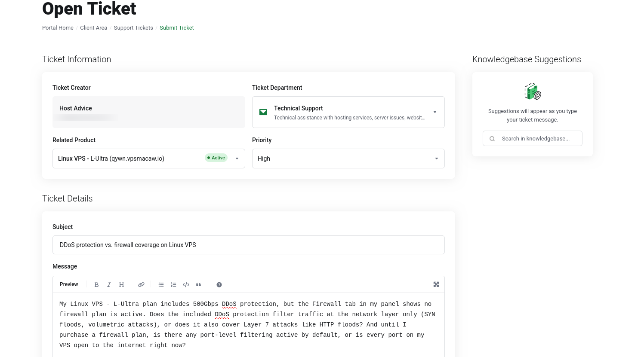Create a bulleted list in message
The width and height of the screenshot is (644, 357).
pos(161,285)
